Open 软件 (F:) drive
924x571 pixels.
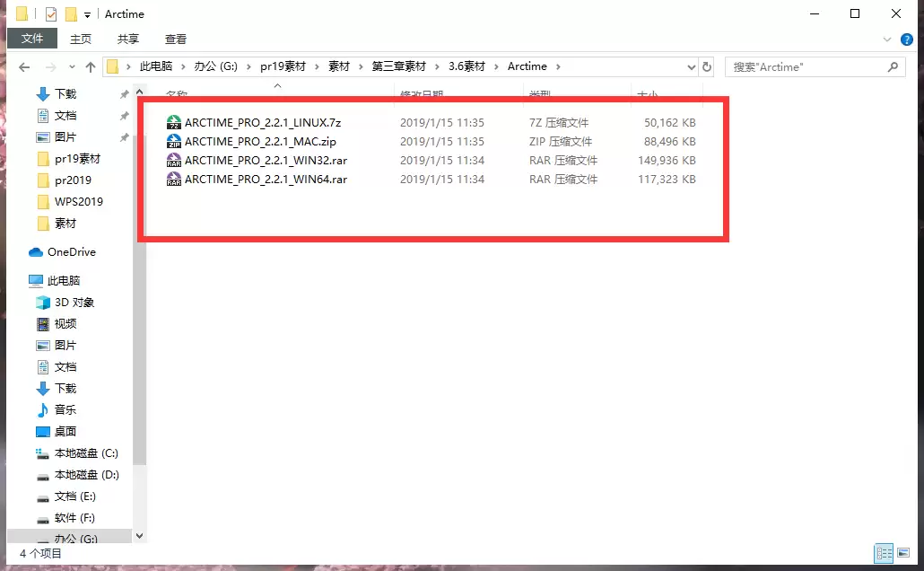74,518
